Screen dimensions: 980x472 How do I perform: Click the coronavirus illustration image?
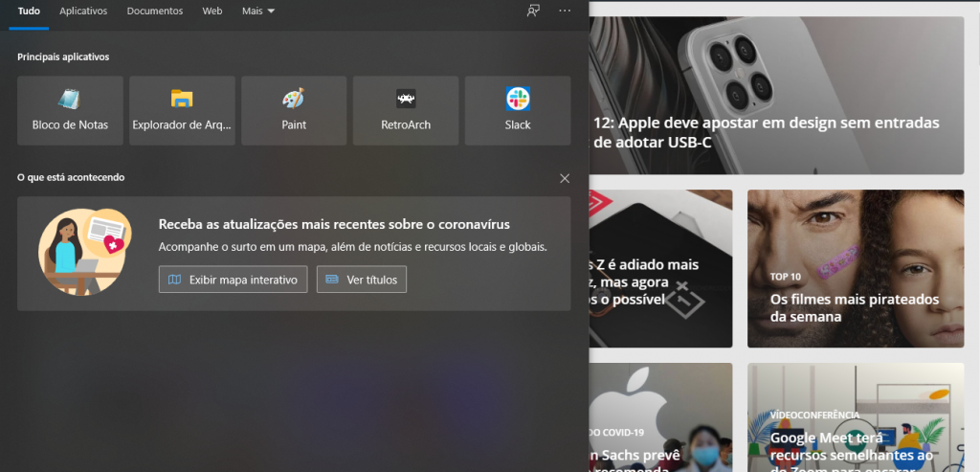point(85,253)
